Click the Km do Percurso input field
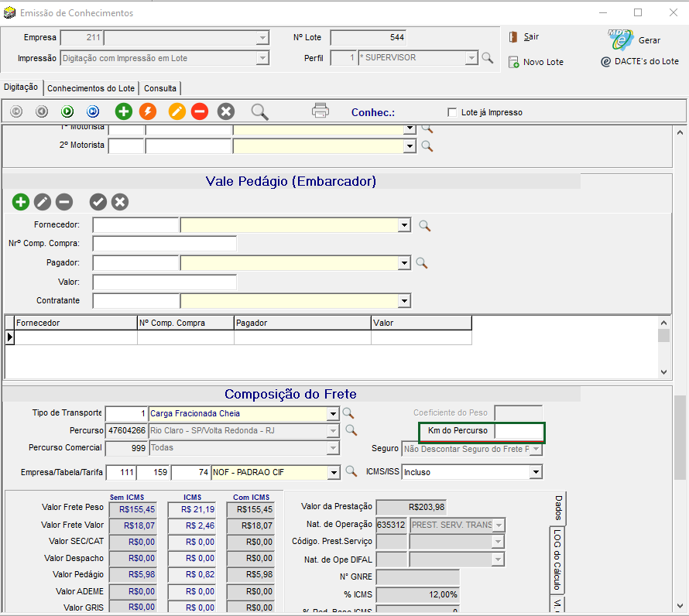 519,430
